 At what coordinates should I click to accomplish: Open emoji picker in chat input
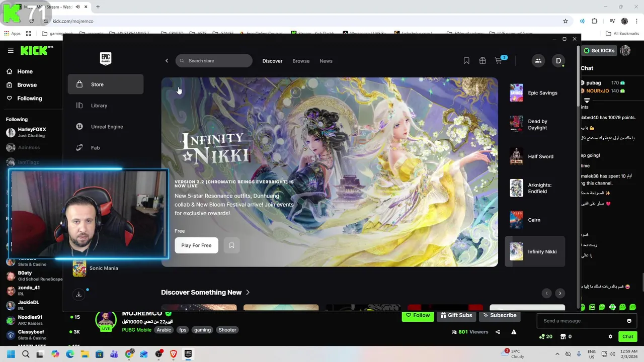629,321
